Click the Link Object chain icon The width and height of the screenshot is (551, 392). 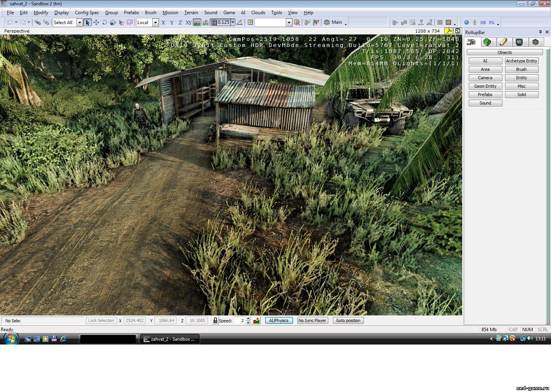pyautogui.click(x=37, y=23)
